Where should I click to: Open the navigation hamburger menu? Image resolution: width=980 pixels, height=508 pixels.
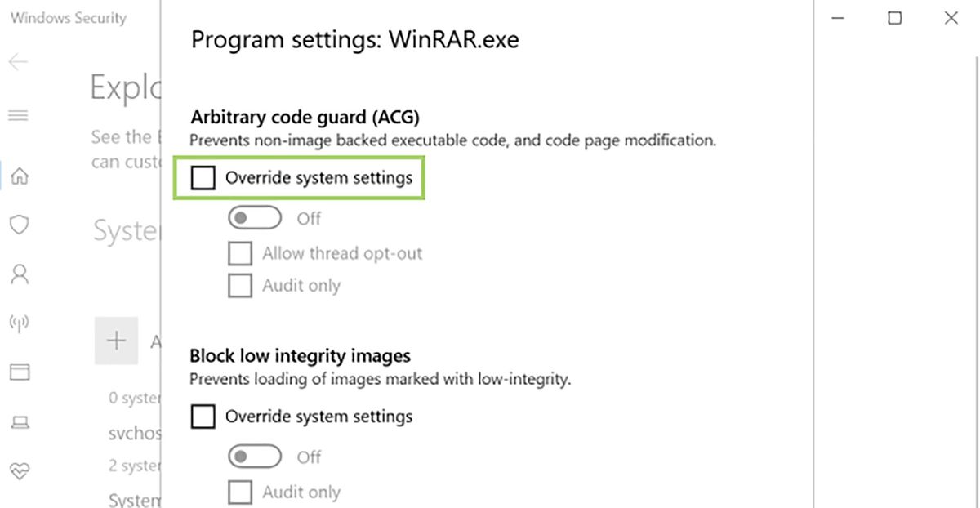(18, 115)
